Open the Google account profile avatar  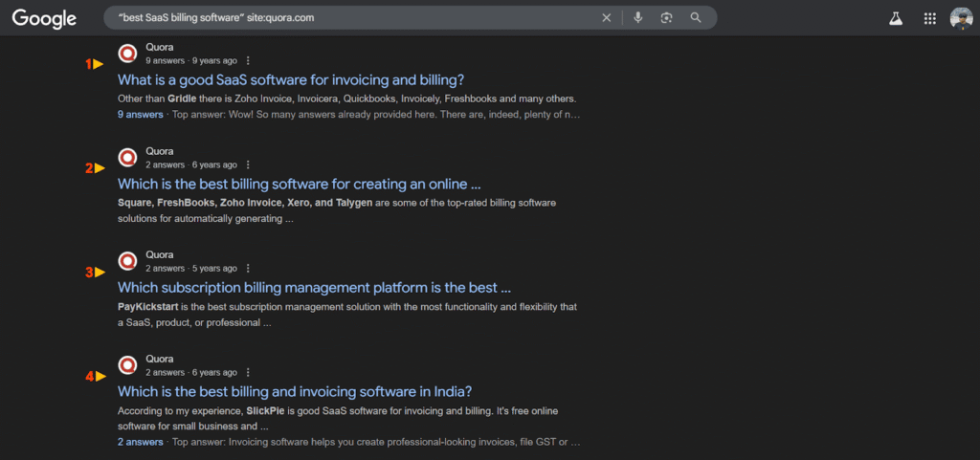point(961,18)
